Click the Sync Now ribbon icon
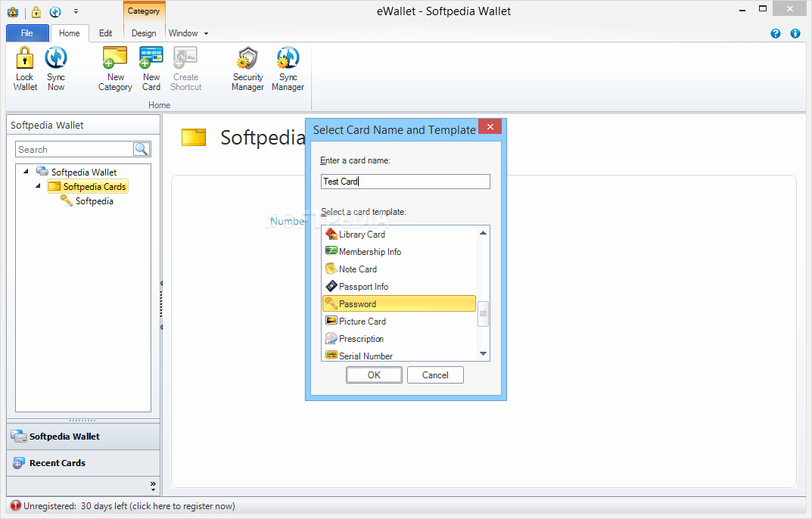Screen dimensions: 812x519 [56, 68]
